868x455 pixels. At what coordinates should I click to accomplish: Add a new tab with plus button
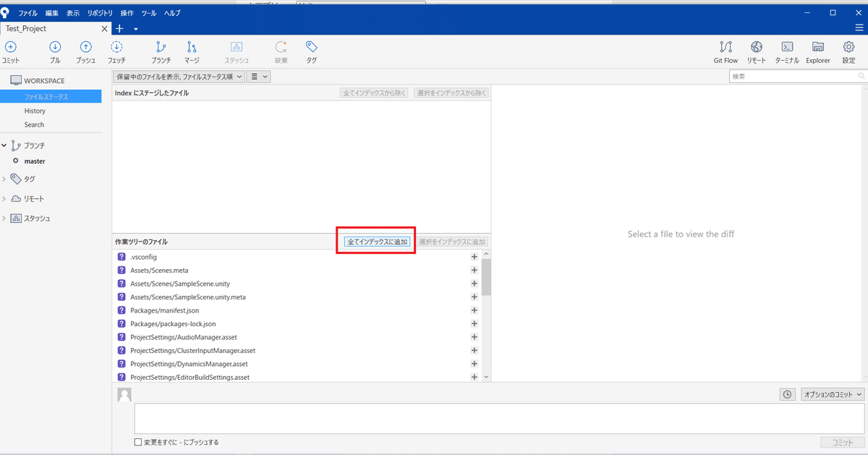(120, 29)
